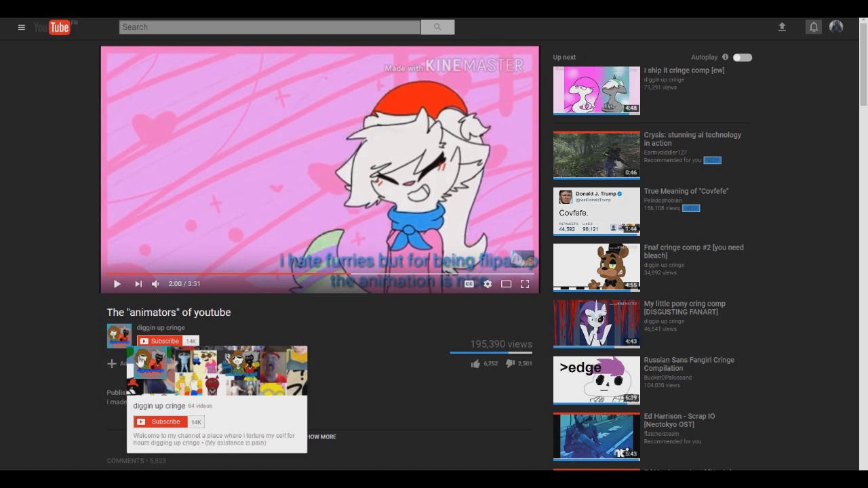Click the 14K subscriber count badge

pos(191,341)
